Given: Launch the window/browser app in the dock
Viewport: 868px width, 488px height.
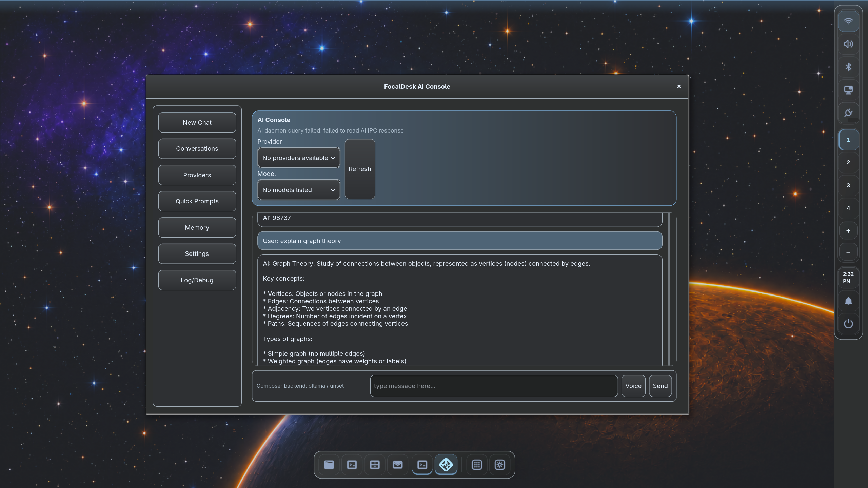Looking at the screenshot, I should [329, 465].
